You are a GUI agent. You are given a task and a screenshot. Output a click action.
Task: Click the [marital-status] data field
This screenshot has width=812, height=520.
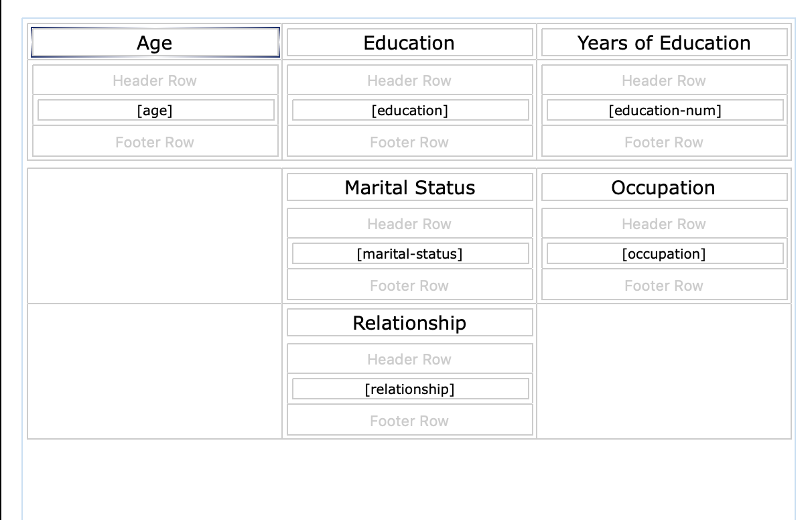409,254
